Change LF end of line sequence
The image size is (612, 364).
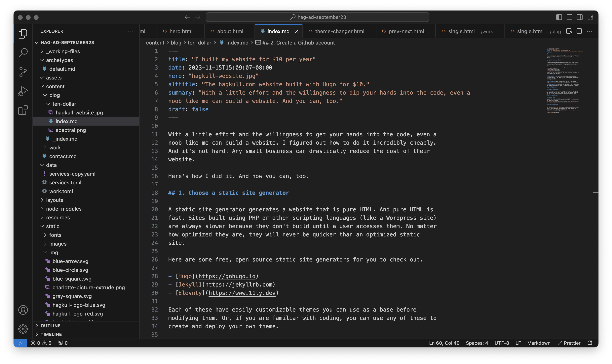[x=518, y=343]
